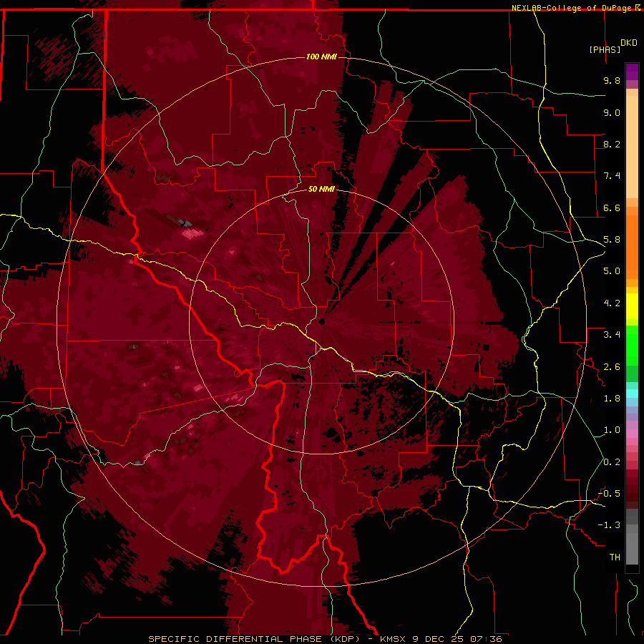This screenshot has height=644, width=644.
Task: Pick the orange segment of the color bar
Action: [632, 248]
